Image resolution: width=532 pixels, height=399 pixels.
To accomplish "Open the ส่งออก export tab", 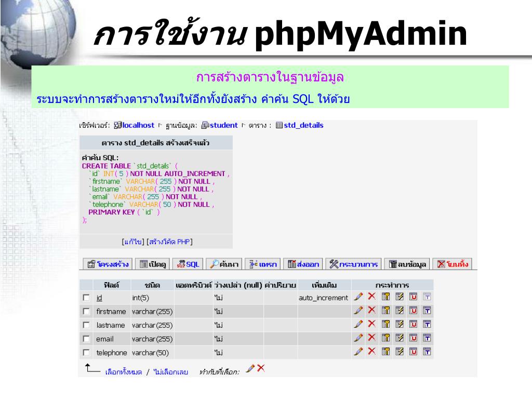I will tap(303, 264).
